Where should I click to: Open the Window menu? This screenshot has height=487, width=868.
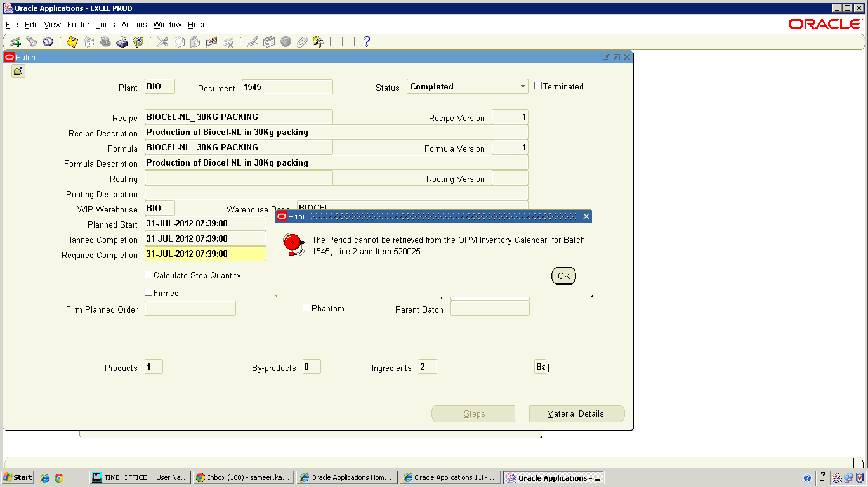click(168, 25)
